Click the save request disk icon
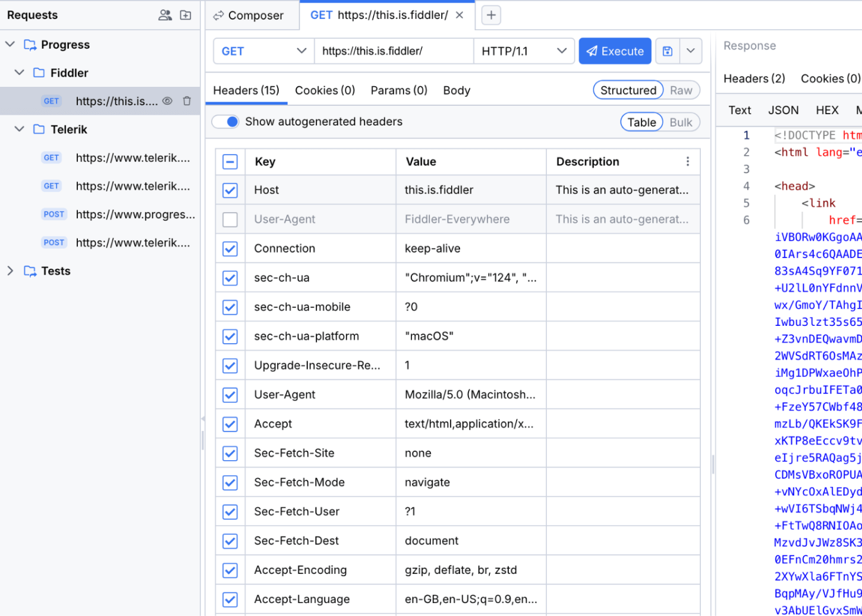862x616 pixels. 668,51
